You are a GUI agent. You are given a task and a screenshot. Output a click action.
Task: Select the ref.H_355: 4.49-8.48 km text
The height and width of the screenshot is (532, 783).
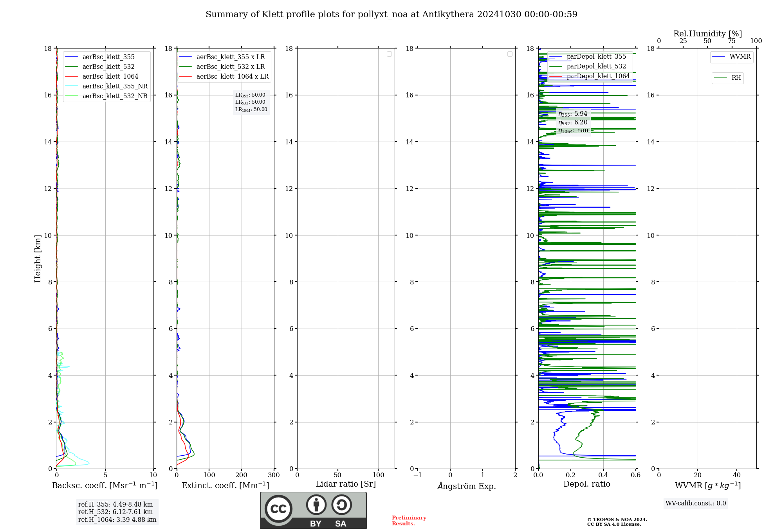[115, 505]
